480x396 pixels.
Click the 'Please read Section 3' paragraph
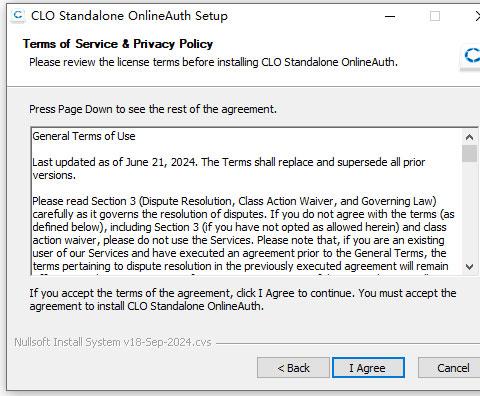click(x=243, y=234)
